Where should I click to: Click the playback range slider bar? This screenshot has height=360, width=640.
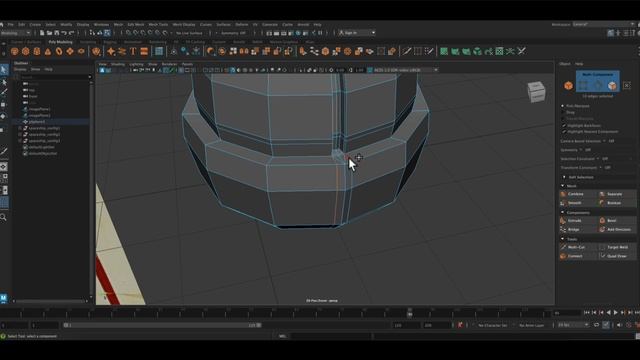coord(162,325)
